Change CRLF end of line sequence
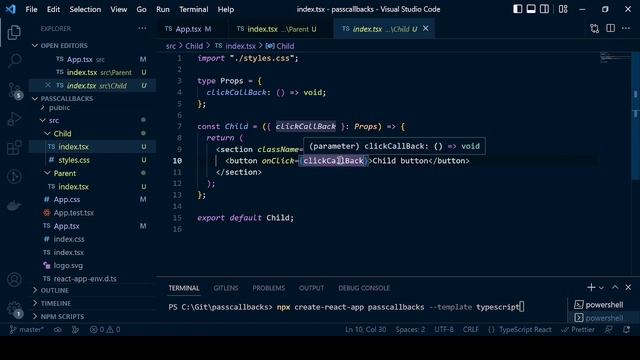 [471, 329]
